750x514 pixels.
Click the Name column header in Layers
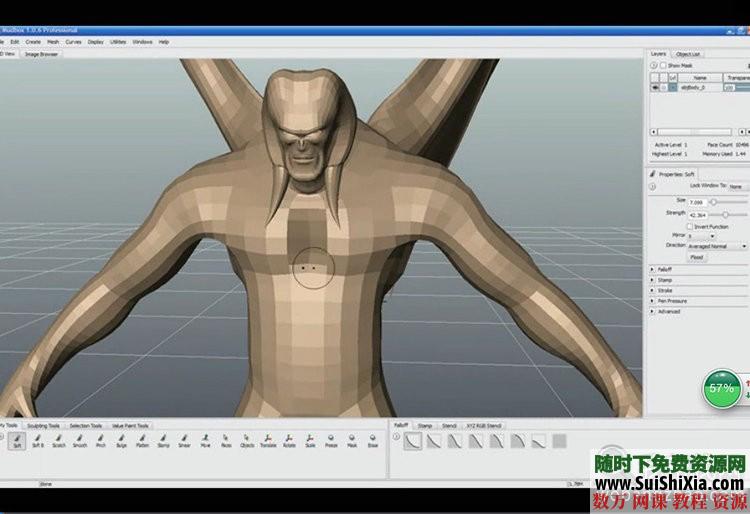tap(700, 77)
